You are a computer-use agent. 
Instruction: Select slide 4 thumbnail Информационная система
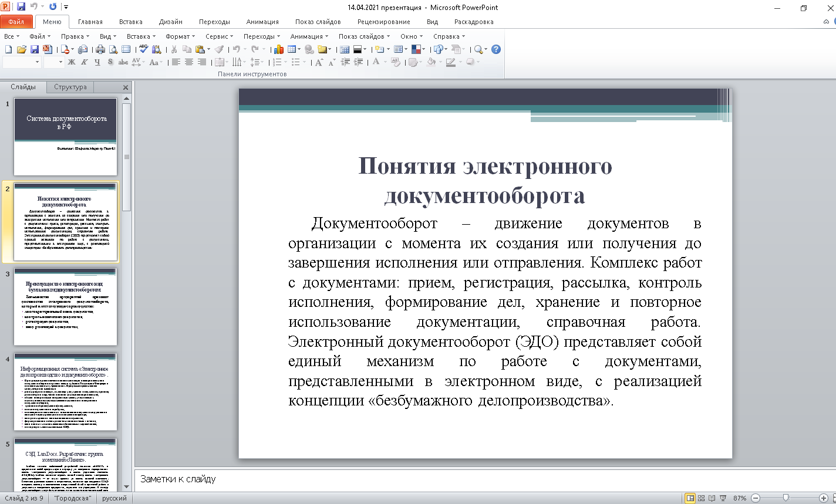(65, 392)
